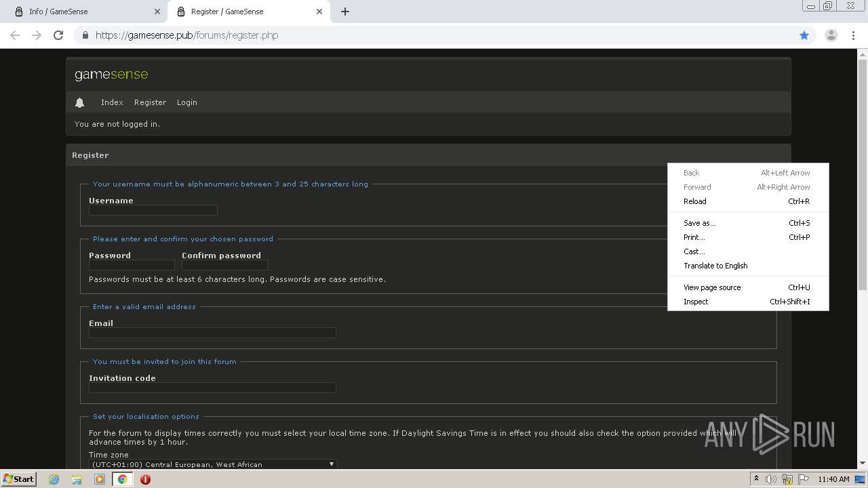Click the 'You are not logged in.' text

coord(117,124)
